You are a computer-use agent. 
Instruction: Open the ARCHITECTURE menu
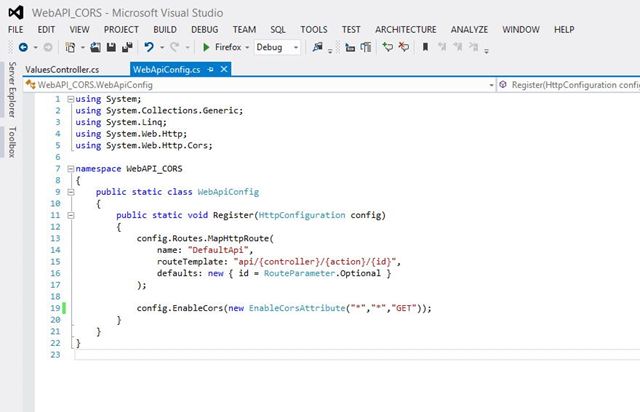point(406,29)
